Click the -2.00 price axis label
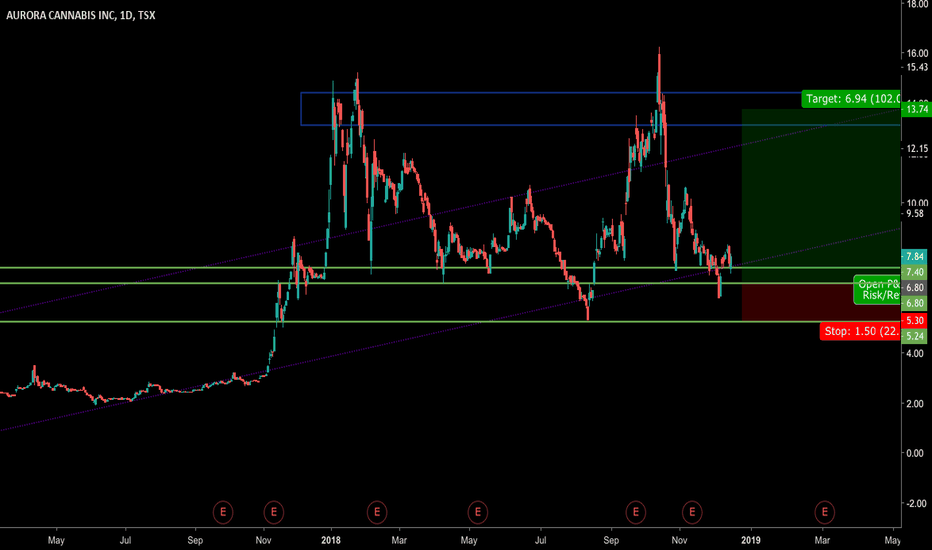Screen dimensions: 932x550 click(x=916, y=504)
